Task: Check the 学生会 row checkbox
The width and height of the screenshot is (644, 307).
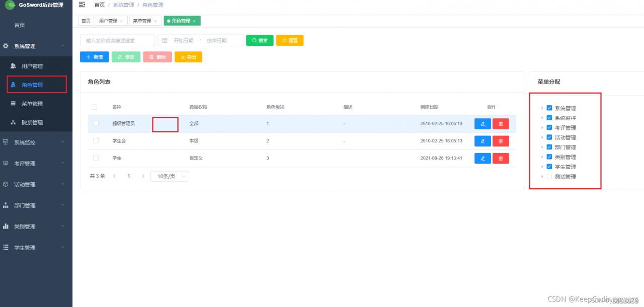Action: pyautogui.click(x=96, y=141)
